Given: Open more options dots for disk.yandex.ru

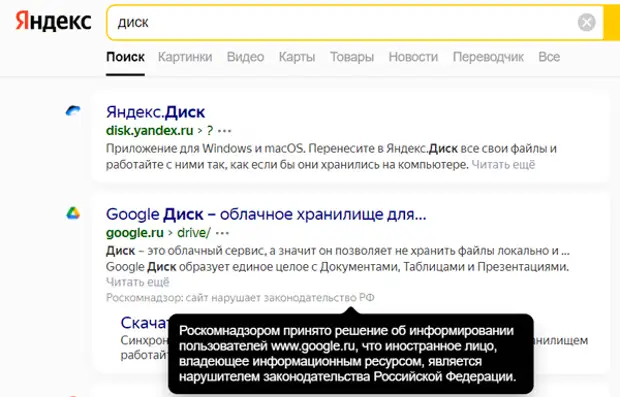Looking at the screenshot, I should point(224,131).
